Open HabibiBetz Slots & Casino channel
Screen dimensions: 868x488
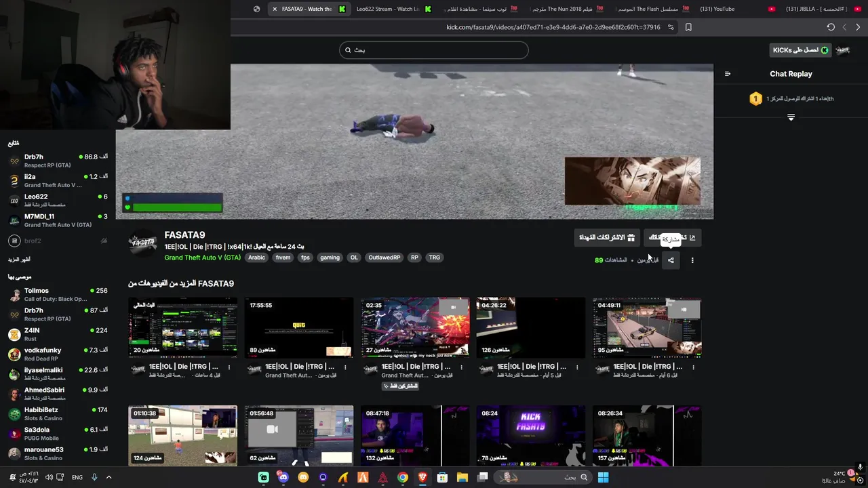coord(58,413)
